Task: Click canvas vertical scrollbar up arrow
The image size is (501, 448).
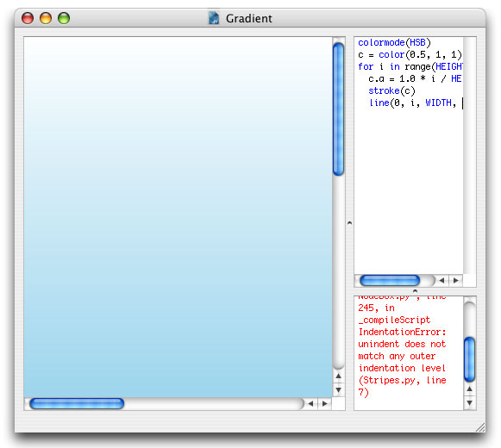Action: click(x=339, y=376)
